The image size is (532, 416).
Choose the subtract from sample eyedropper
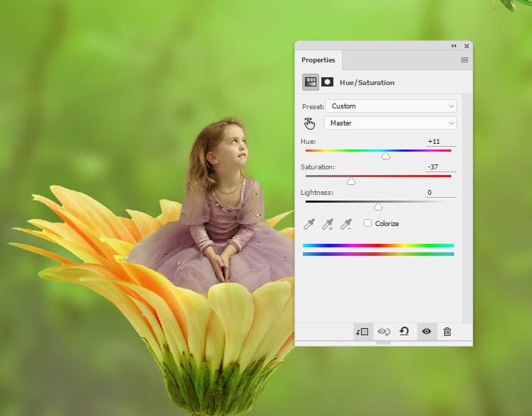coord(346,224)
